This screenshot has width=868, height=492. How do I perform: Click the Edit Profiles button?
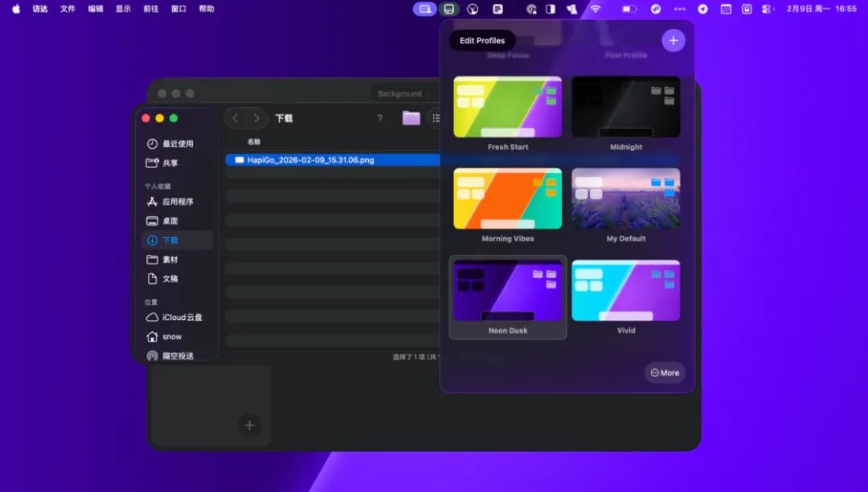482,40
